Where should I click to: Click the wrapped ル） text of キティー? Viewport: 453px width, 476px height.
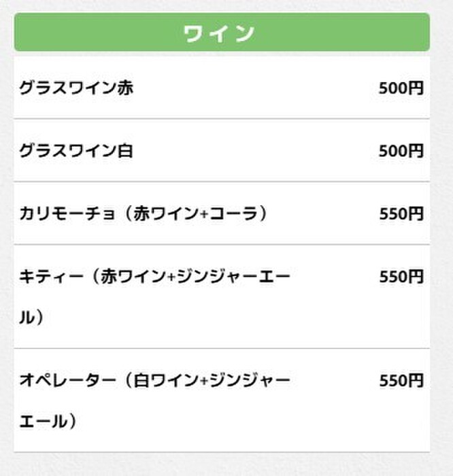(x=31, y=318)
